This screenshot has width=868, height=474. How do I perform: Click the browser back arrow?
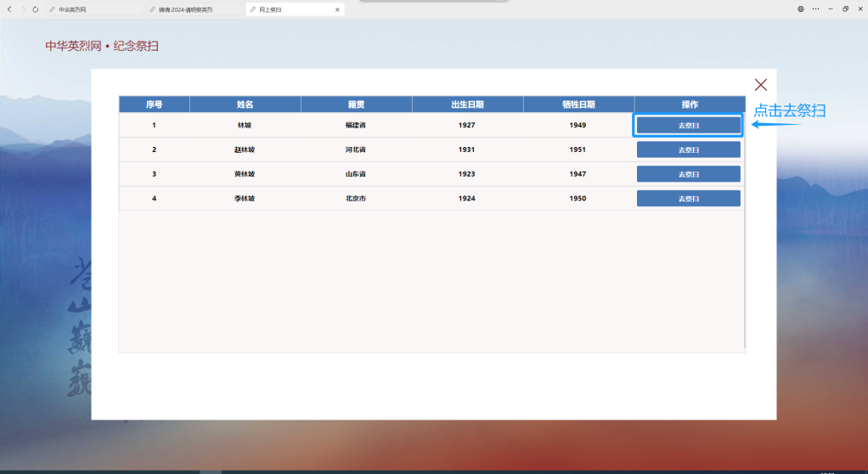pos(10,9)
